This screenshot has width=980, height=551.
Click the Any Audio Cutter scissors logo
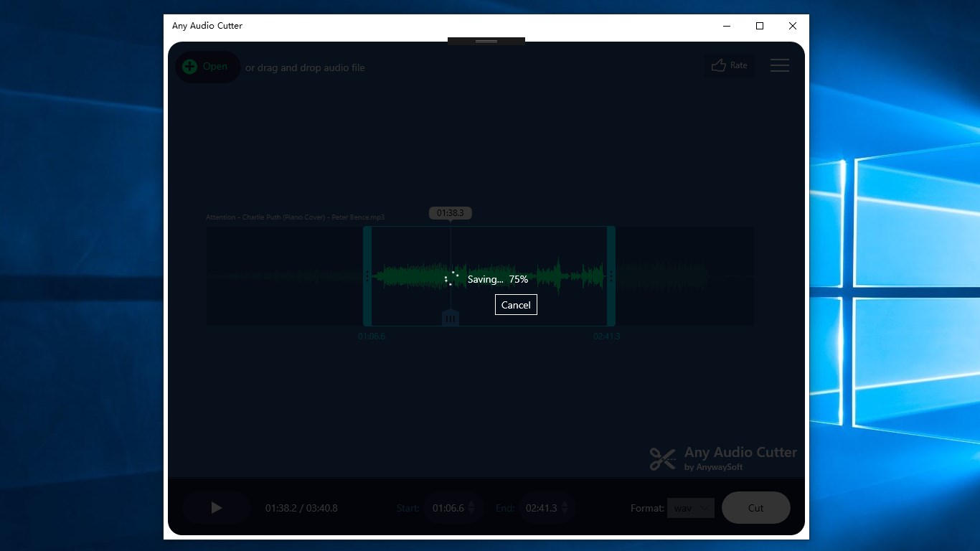661,458
